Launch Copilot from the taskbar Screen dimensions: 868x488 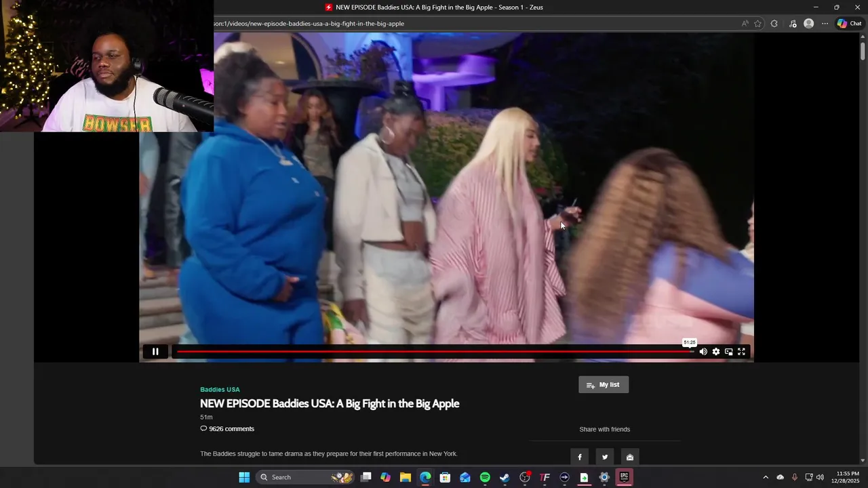pos(386,477)
